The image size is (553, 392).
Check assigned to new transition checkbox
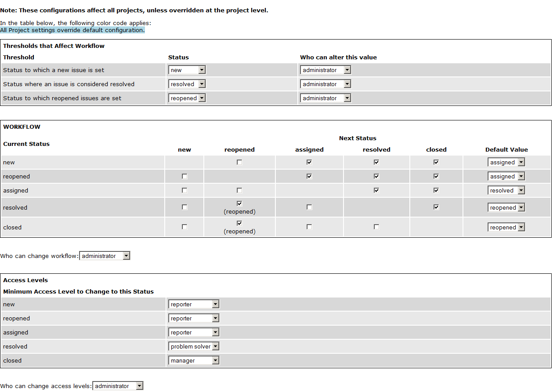coord(184,190)
